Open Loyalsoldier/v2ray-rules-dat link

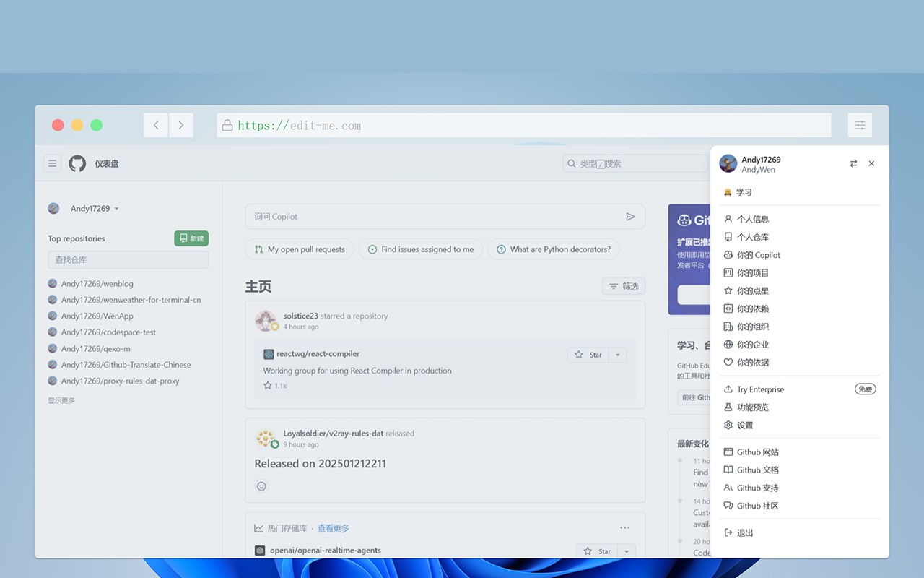click(x=334, y=433)
